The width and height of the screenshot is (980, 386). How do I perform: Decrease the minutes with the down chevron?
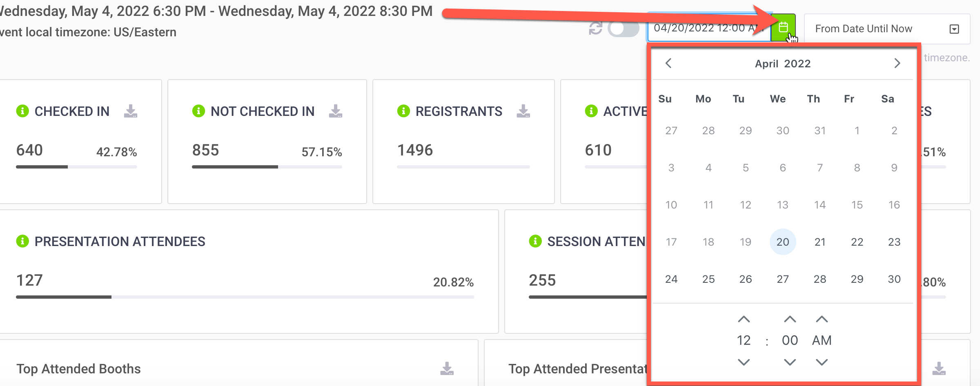(x=790, y=362)
